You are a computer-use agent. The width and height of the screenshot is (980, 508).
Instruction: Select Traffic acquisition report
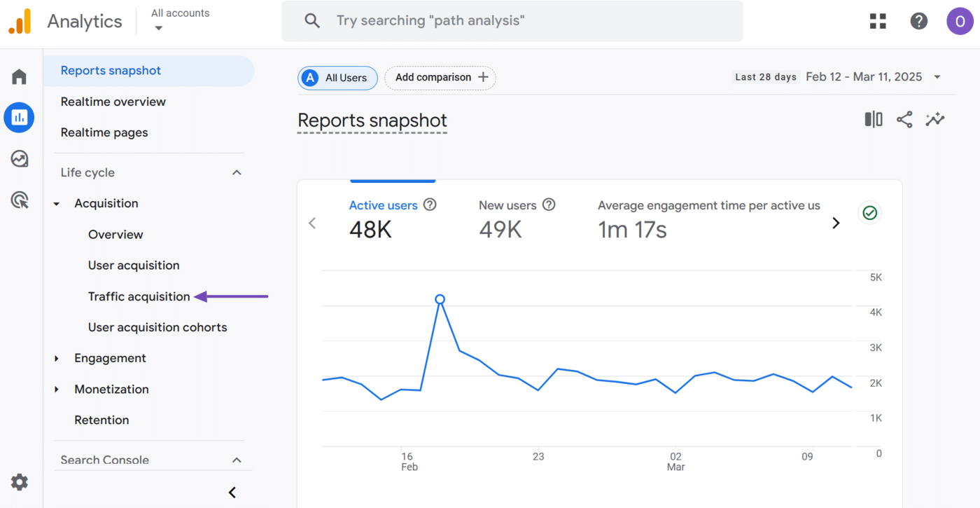point(139,296)
